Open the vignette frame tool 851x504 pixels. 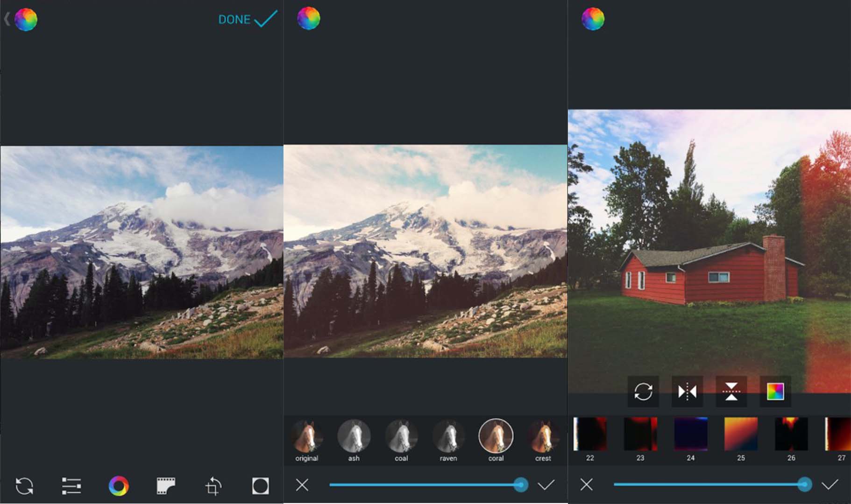point(260,486)
